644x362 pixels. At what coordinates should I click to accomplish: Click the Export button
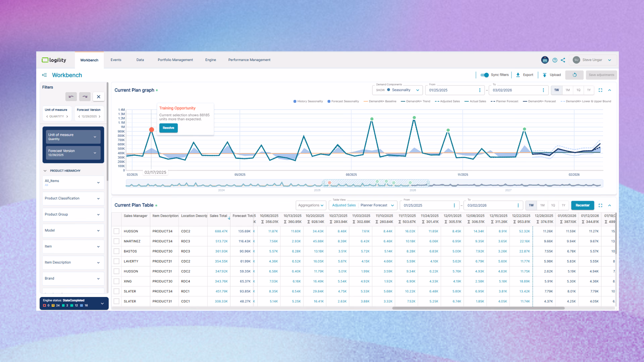click(525, 75)
